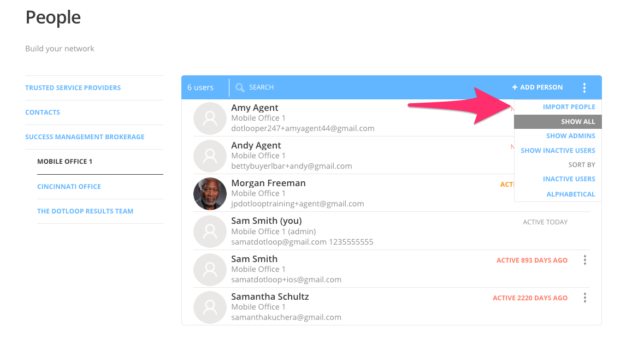Choose Import People from the menu
The width and height of the screenshot is (644, 362).
coord(569,106)
